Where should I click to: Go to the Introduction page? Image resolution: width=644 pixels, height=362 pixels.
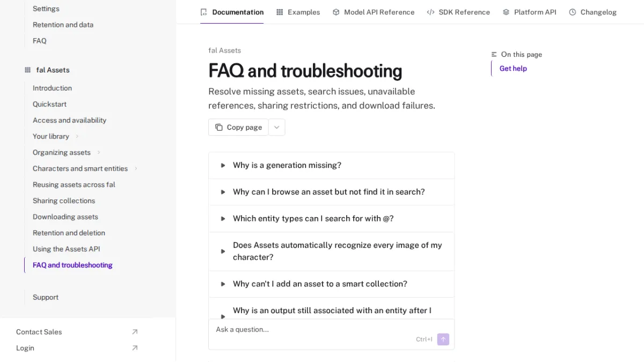(x=52, y=88)
